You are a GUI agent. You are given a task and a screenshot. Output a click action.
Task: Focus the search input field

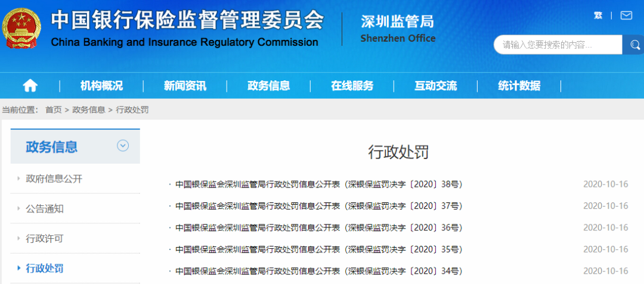point(558,45)
